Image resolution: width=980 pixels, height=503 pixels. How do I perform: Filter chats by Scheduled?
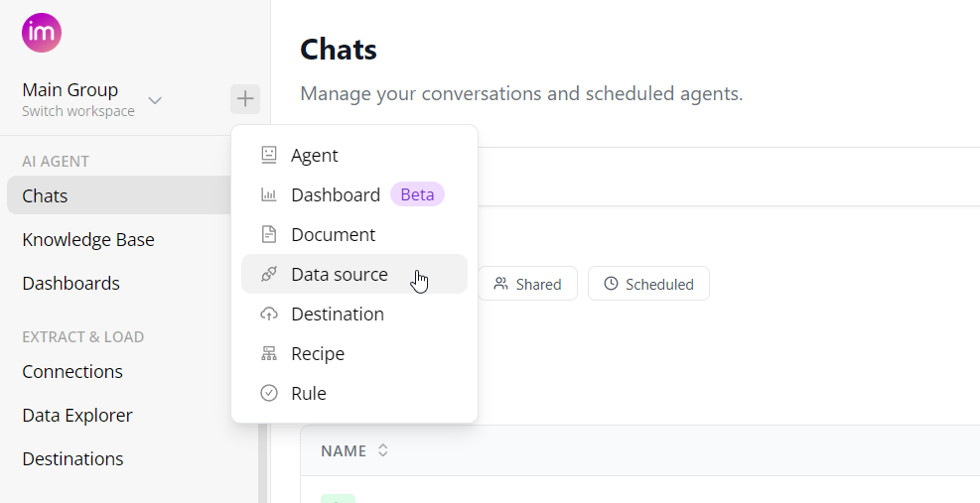pyautogui.click(x=648, y=284)
